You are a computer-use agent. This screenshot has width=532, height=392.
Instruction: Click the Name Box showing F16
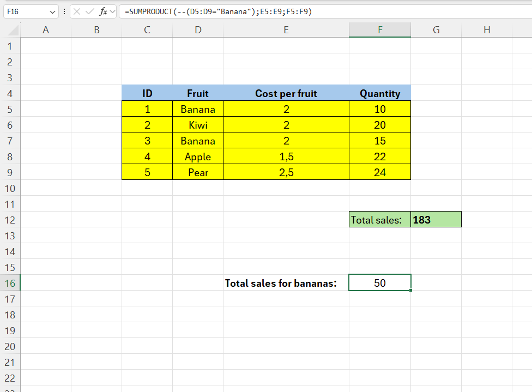click(x=27, y=11)
